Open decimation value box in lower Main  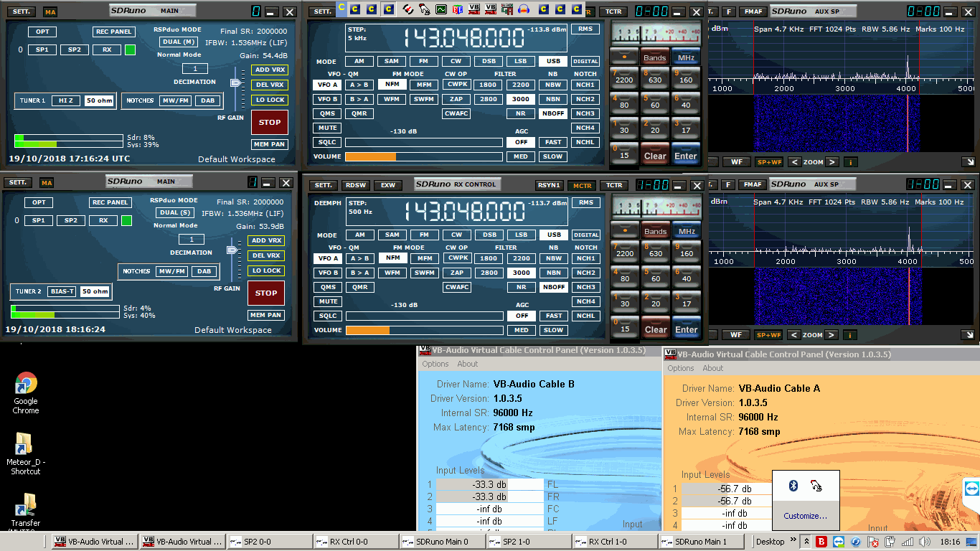[192, 240]
